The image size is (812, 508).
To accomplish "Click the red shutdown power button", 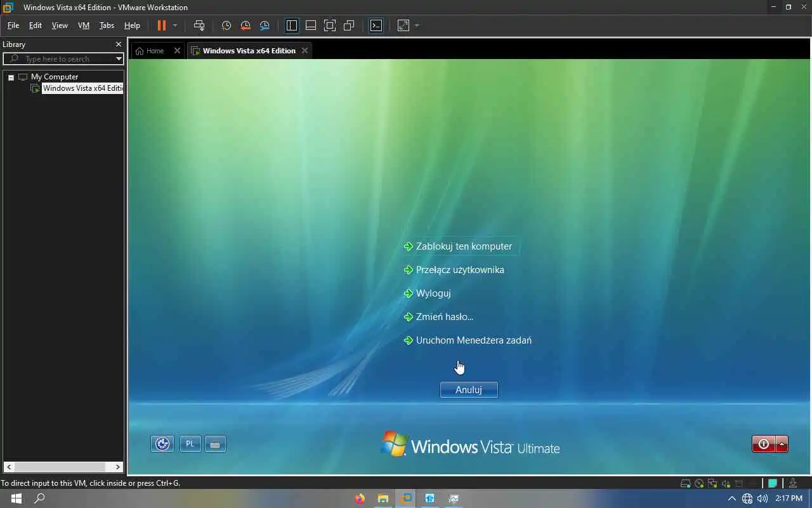I will tap(764, 444).
